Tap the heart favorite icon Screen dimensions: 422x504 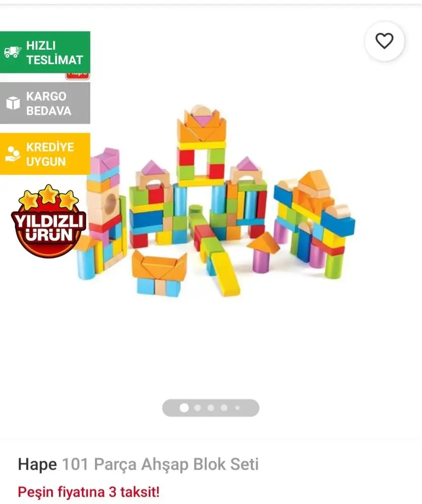point(385,41)
